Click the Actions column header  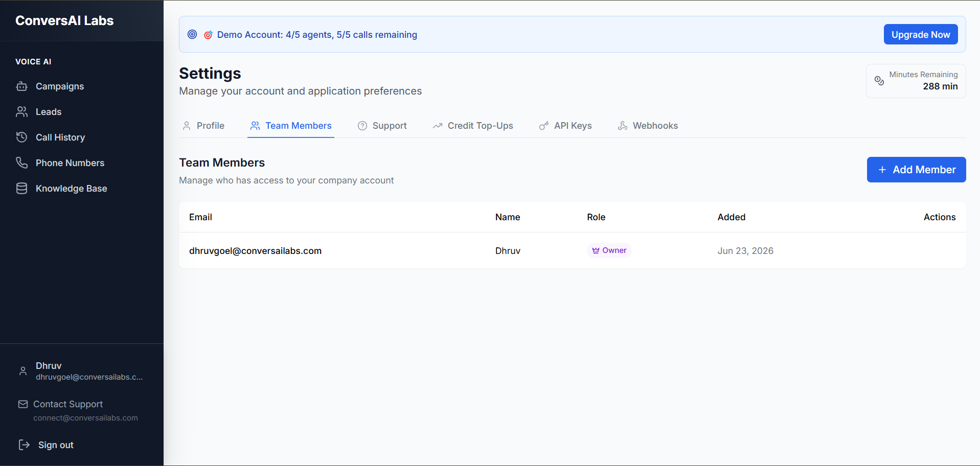pos(940,217)
